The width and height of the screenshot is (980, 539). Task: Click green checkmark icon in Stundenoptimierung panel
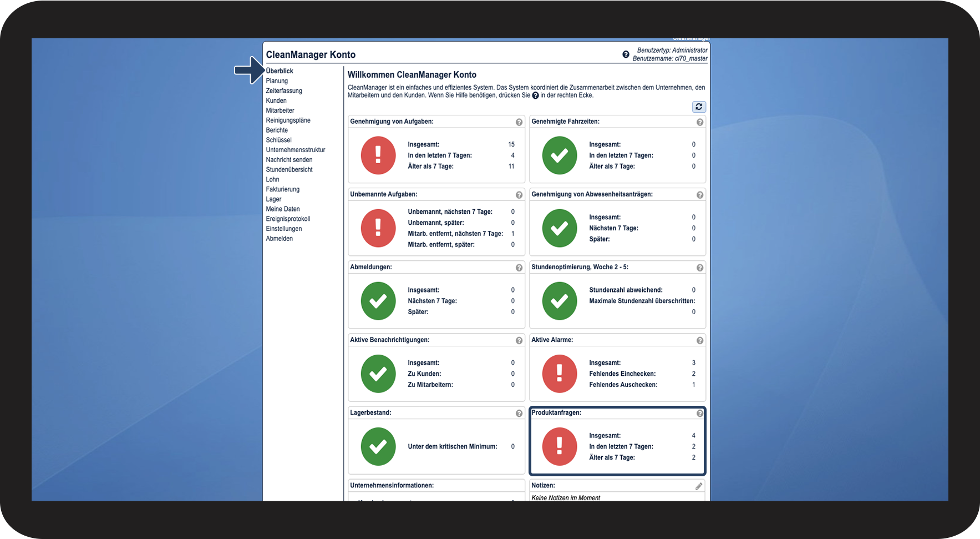coord(560,301)
